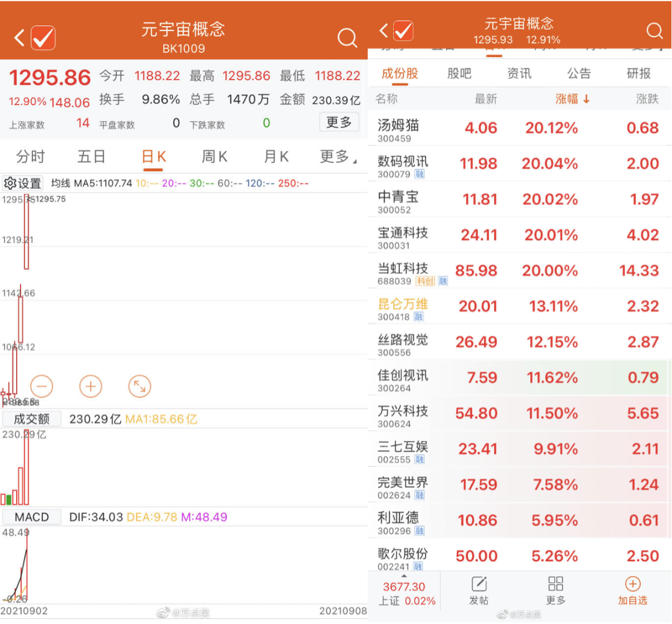Image resolution: width=672 pixels, height=624 pixels.
Task: Switch to the 周K chart tab
Action: [215, 156]
